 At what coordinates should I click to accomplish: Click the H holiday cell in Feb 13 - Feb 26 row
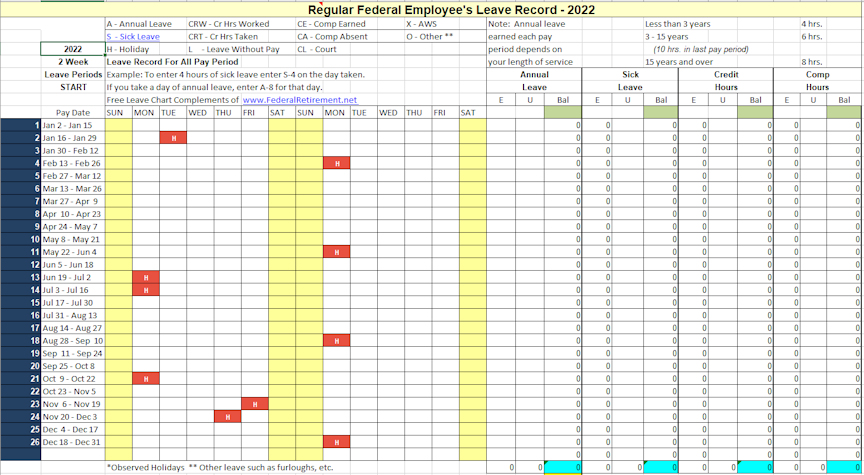[x=337, y=163]
